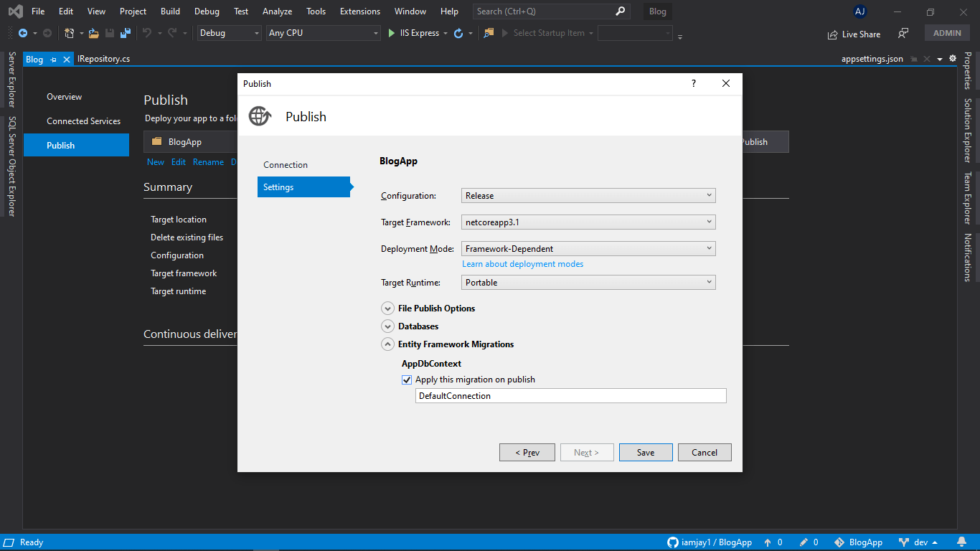The image size is (980, 551).
Task: Click the Edit profile link
Action: click(179, 162)
